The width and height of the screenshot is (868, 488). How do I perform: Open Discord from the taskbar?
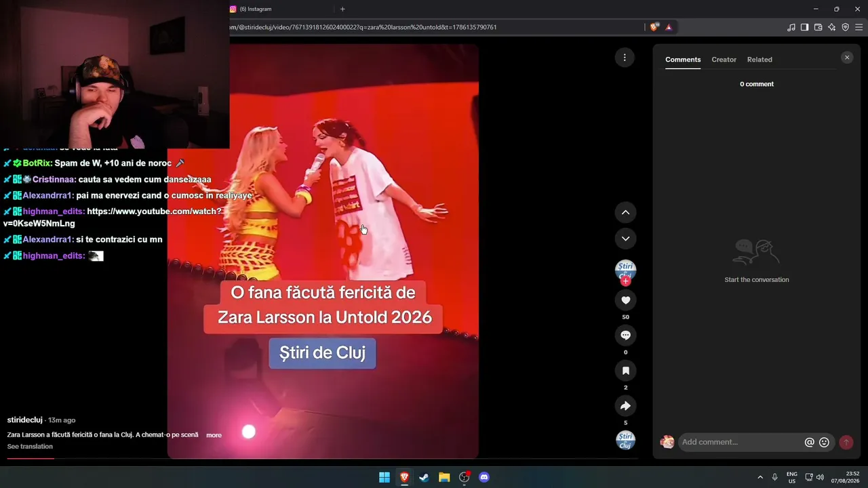484,477
